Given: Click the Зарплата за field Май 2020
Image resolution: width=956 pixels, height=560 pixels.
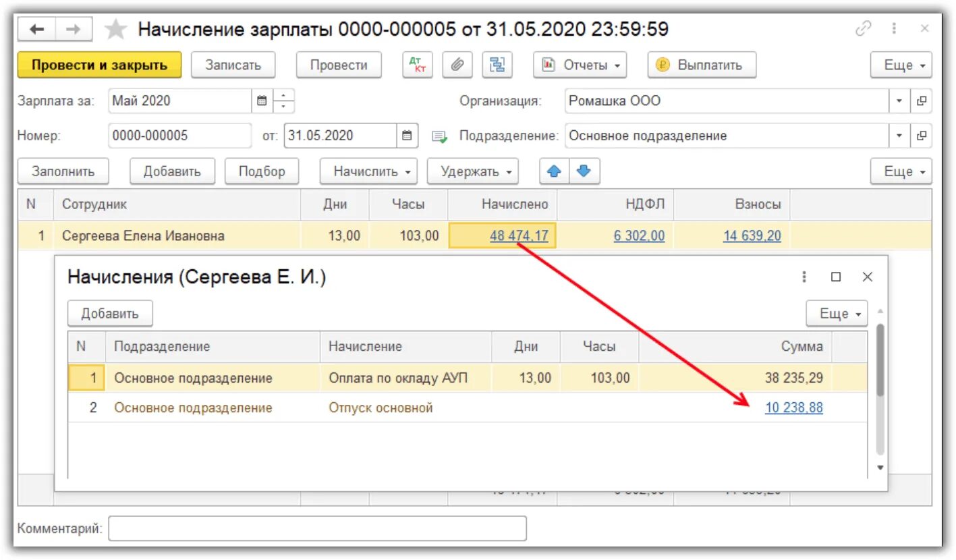Looking at the screenshot, I should pyautogui.click(x=180, y=101).
